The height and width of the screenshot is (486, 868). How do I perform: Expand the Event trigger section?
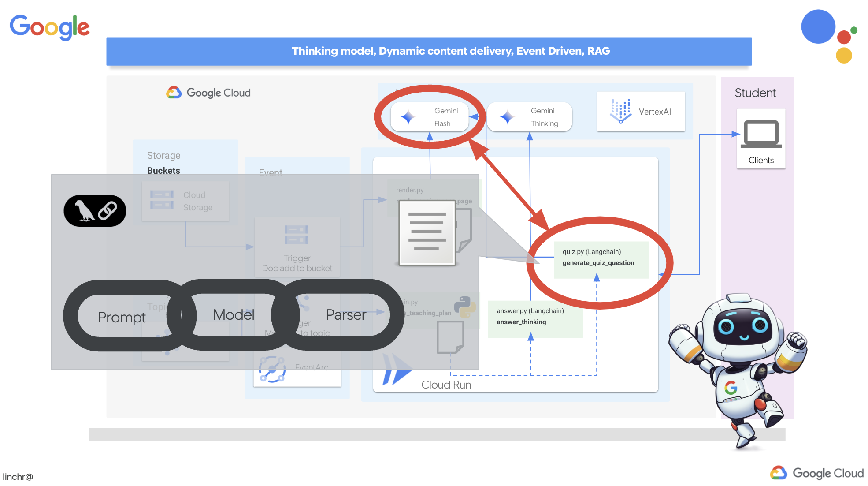point(271,172)
